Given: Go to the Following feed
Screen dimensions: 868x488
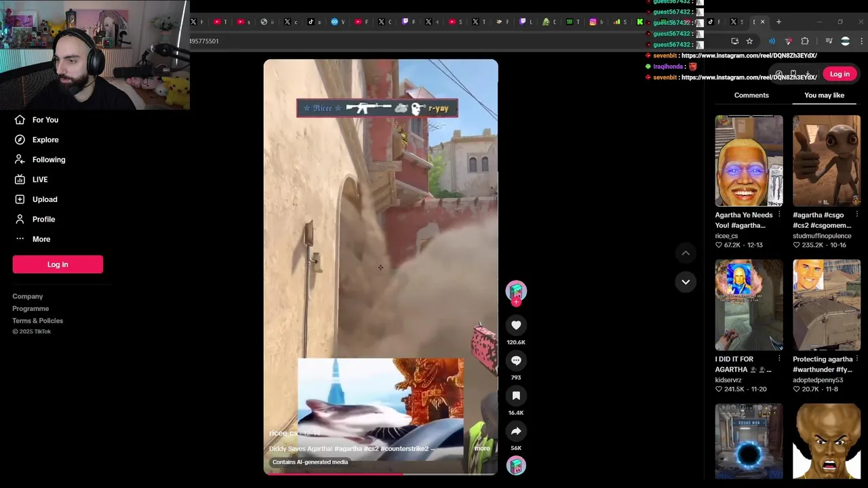Looking at the screenshot, I should click(x=49, y=159).
